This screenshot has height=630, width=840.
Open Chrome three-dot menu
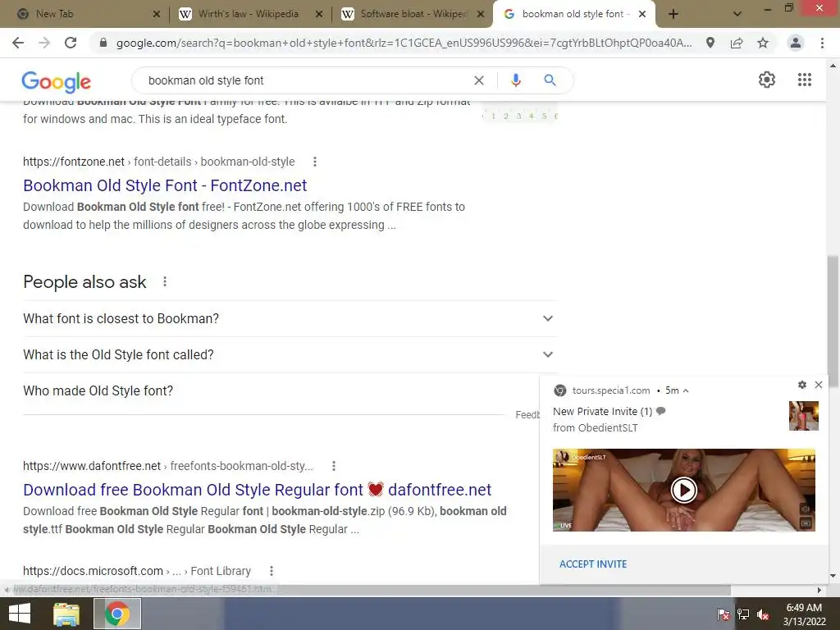(x=822, y=43)
